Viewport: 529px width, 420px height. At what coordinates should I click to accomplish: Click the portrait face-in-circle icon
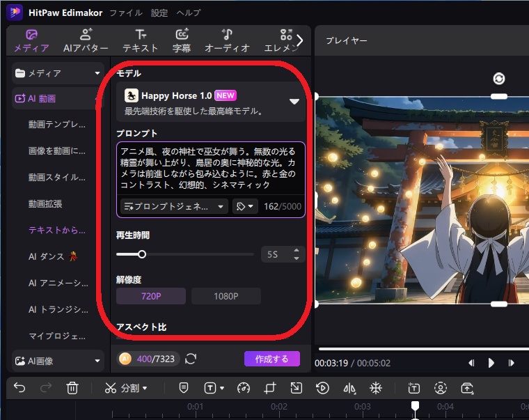pyautogui.click(x=441, y=388)
